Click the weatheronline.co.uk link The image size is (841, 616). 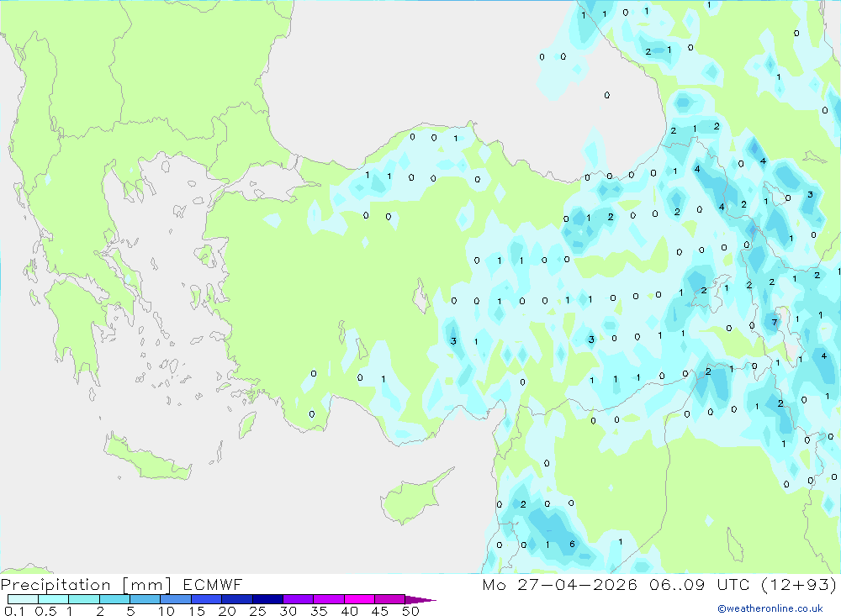pyautogui.click(x=770, y=608)
